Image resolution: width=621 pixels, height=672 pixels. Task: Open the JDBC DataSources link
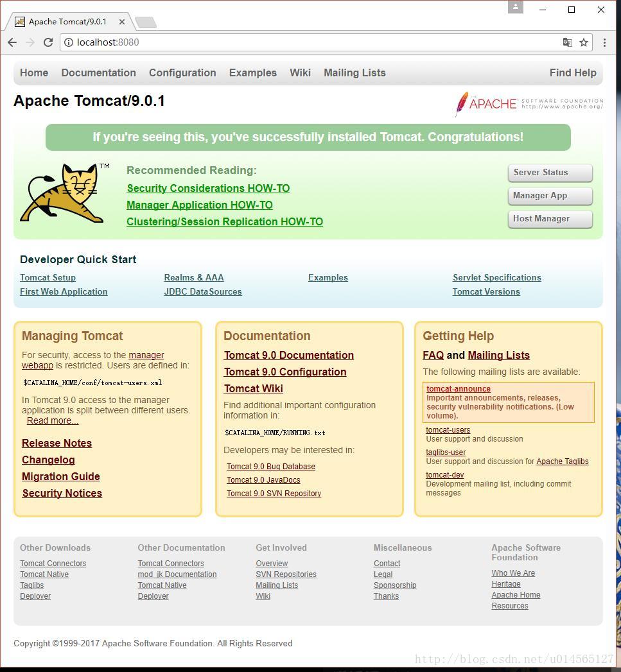pos(203,292)
